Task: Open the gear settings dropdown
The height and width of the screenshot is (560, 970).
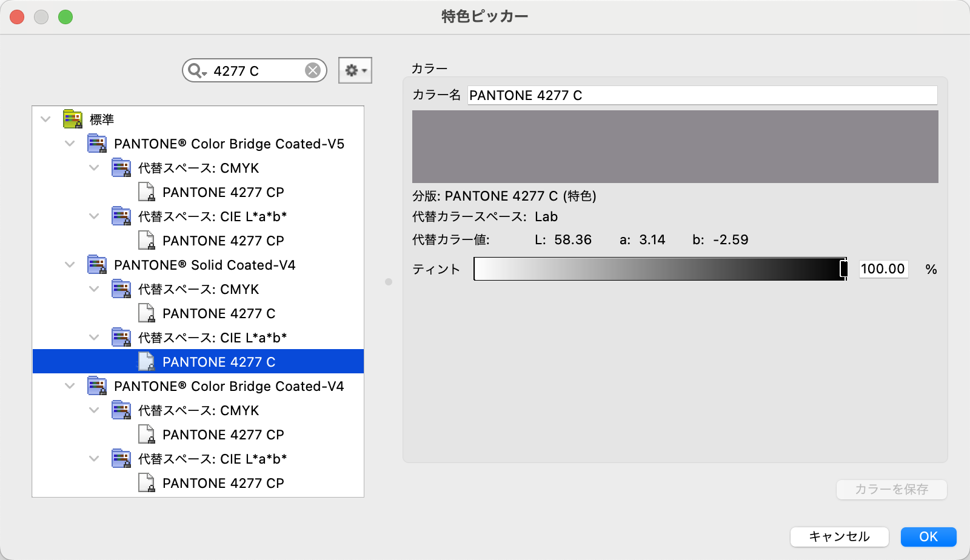Action: pyautogui.click(x=355, y=70)
